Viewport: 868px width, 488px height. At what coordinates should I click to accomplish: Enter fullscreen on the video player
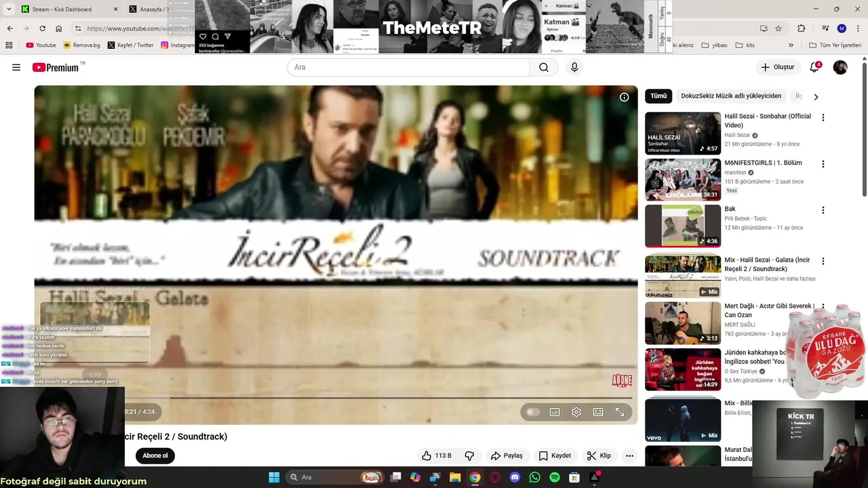tap(620, 412)
